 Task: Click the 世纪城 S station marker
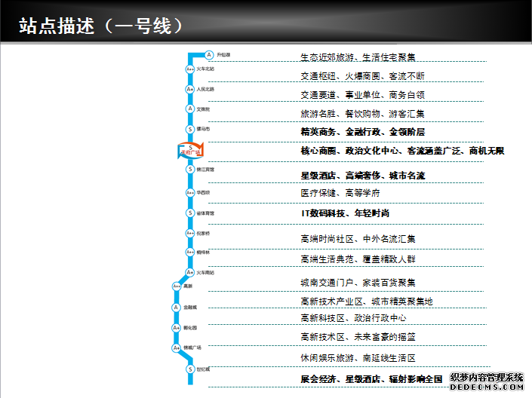[x=190, y=369]
